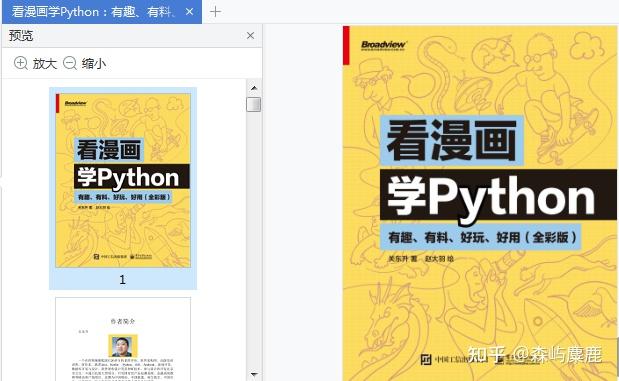
Task: Select page 1 cover thumbnail
Action: click(x=123, y=180)
